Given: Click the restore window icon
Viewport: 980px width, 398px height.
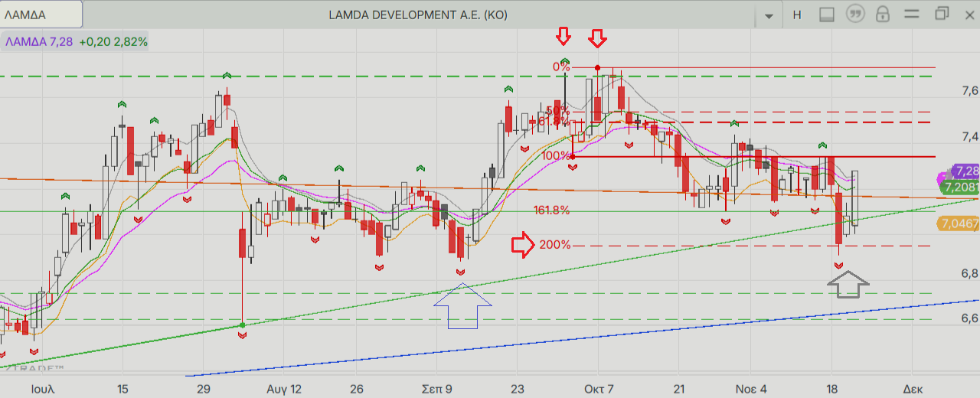Looking at the screenshot, I should coord(941,14).
